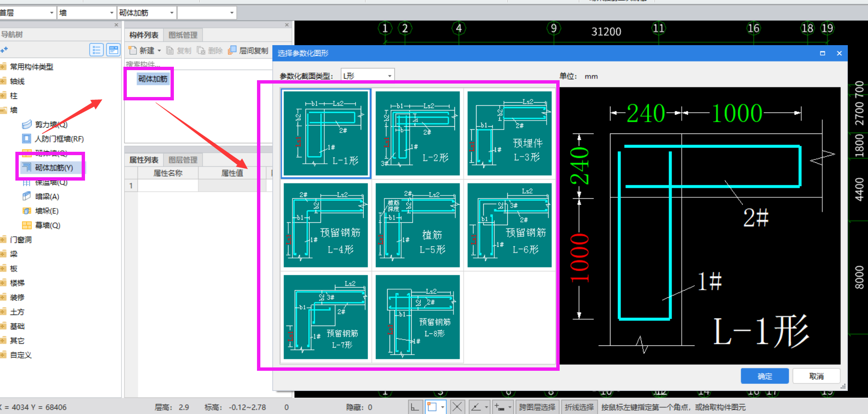Viewport: 868px width, 414px height.
Task: Expand the 常用构件类型 folder
Action: [4, 67]
